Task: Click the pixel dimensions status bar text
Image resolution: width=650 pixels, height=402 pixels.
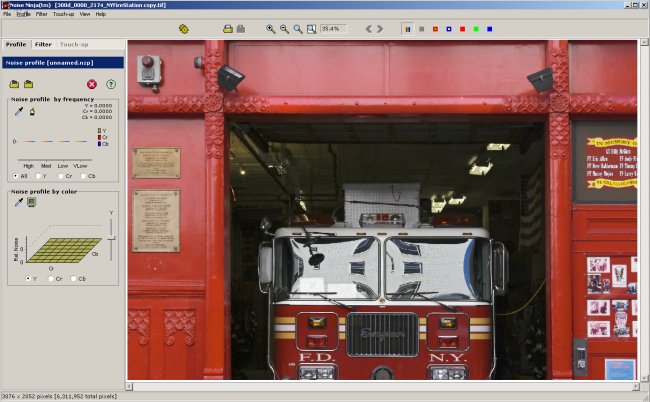Action: (x=59, y=397)
